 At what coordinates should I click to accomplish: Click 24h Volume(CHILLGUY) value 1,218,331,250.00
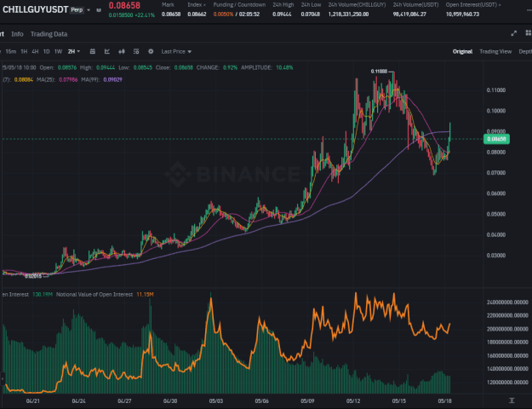tap(348, 14)
